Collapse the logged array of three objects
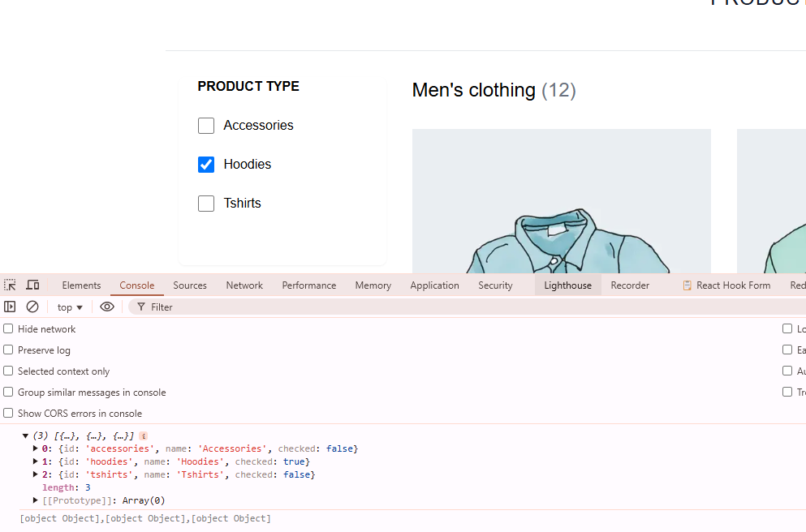The image size is (806, 532). [x=25, y=435]
